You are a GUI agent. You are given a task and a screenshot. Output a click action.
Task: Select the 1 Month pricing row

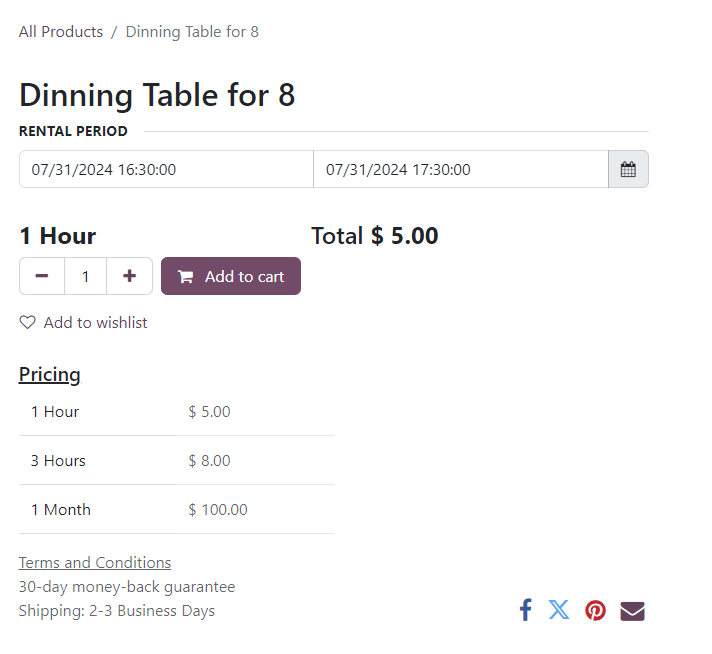point(176,509)
